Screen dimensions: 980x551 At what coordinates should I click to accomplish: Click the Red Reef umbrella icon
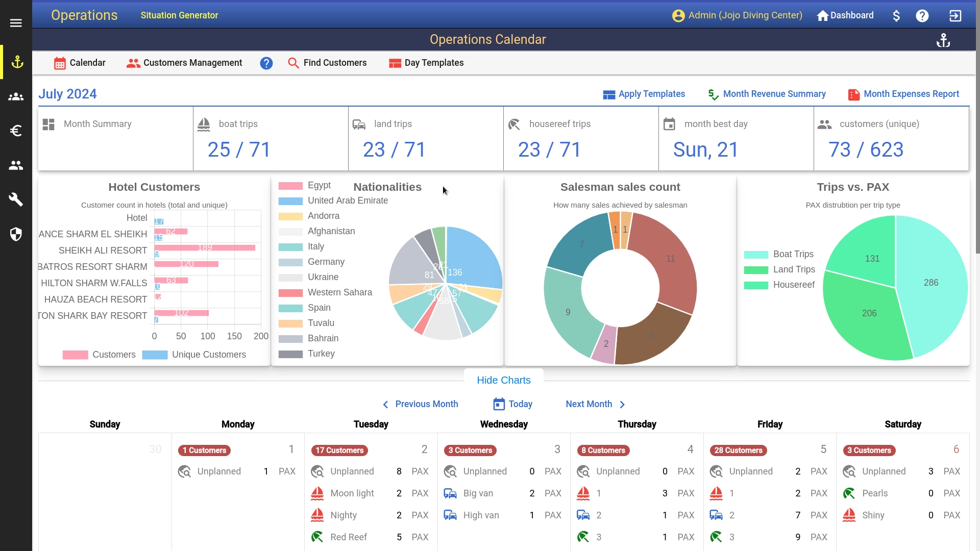pos(317,537)
